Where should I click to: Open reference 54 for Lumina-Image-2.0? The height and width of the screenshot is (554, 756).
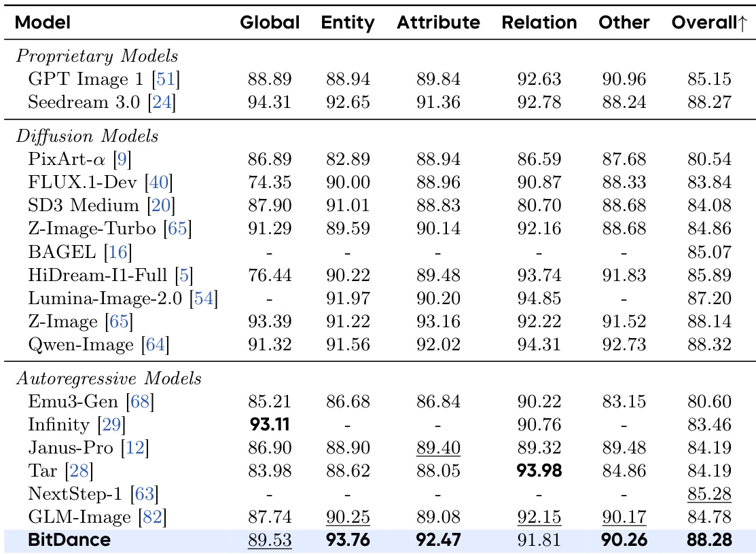tap(204, 298)
